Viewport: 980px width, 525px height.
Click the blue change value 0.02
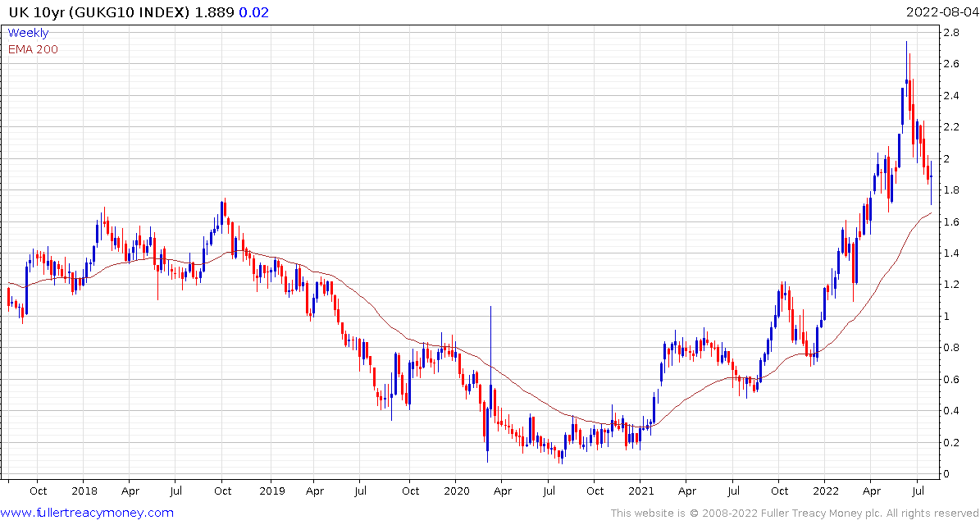[x=253, y=12]
